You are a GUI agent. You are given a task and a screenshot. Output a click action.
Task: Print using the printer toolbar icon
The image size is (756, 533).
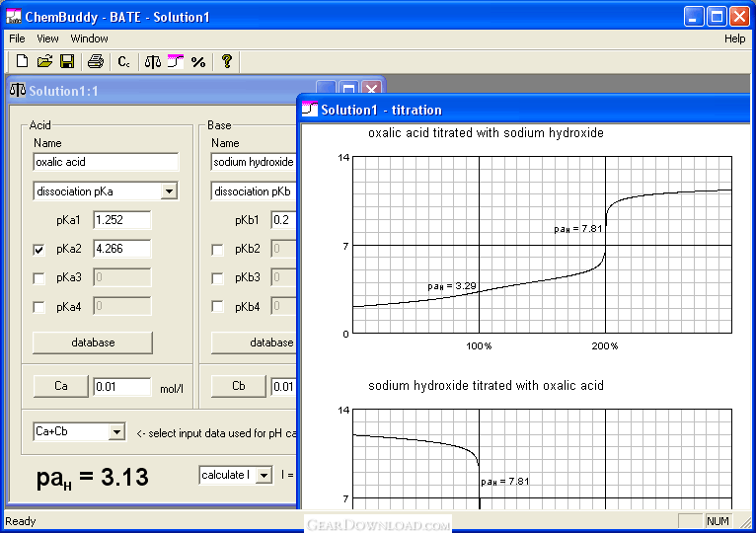coord(96,61)
